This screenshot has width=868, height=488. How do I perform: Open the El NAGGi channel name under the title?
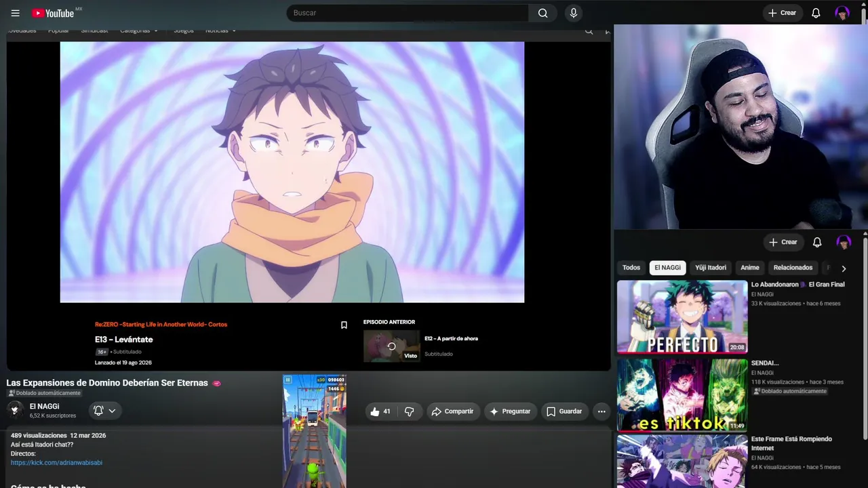click(x=44, y=407)
